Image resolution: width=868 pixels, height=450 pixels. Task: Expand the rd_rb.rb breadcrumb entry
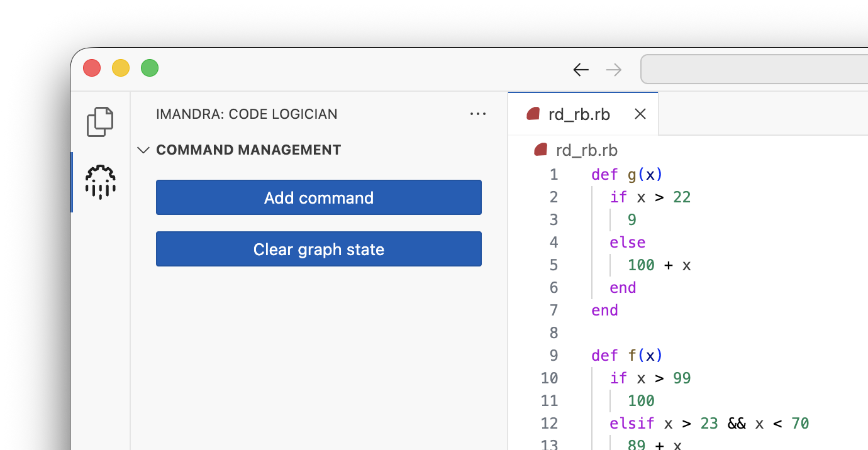coord(586,150)
